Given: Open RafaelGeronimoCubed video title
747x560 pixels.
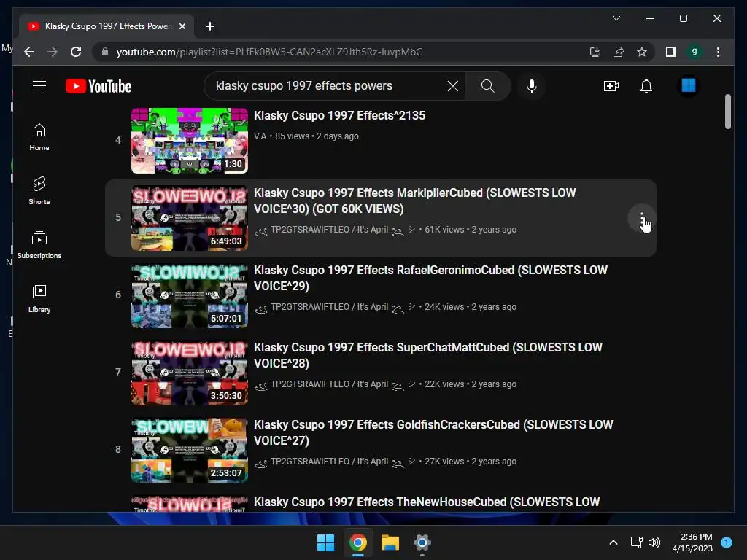Looking at the screenshot, I should coord(430,278).
